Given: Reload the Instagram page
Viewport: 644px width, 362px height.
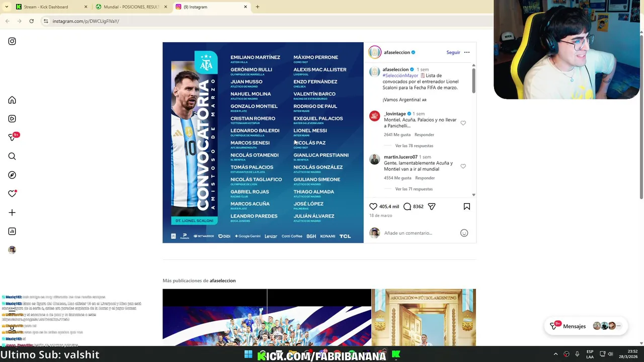Looking at the screenshot, I should click(x=31, y=21).
